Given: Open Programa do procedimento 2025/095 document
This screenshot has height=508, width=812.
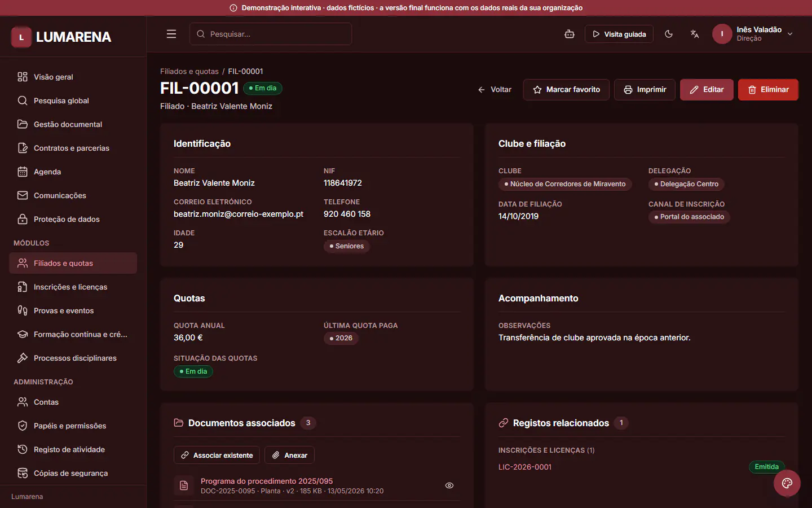Looking at the screenshot, I should 267,481.
